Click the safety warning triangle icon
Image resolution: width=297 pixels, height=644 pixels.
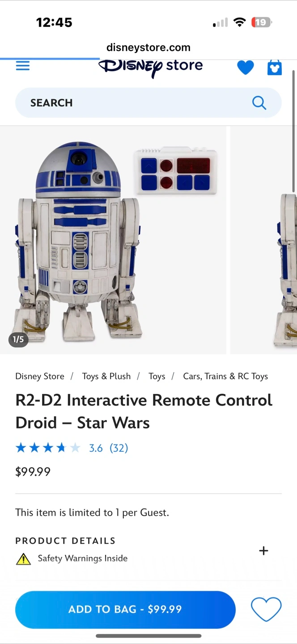coord(23,559)
